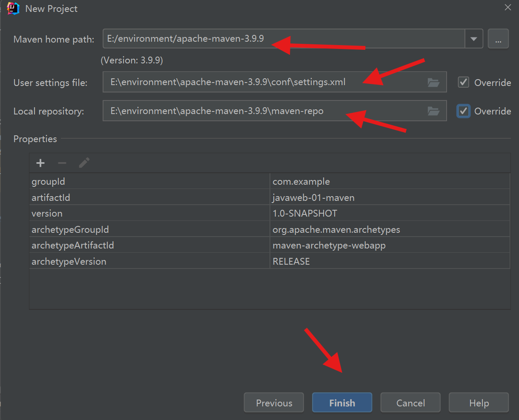Click the Maven home path label
The image size is (519, 420).
pyautogui.click(x=54, y=39)
